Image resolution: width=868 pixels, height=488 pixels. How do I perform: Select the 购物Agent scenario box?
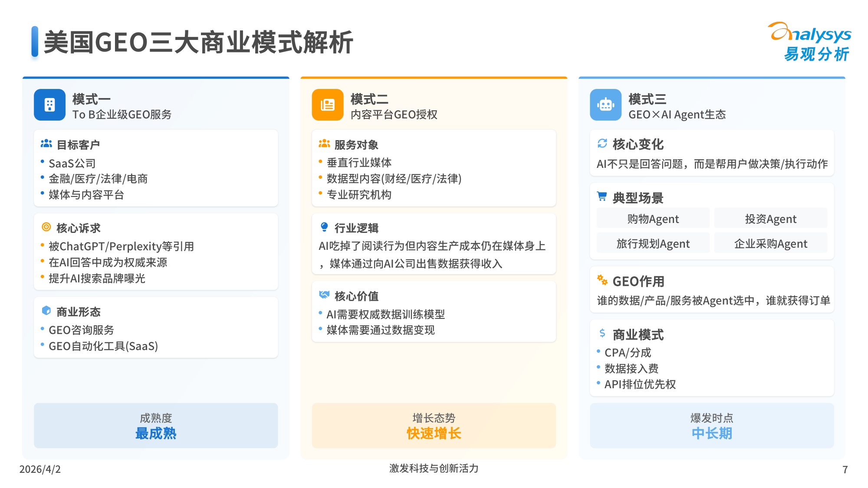click(x=653, y=218)
